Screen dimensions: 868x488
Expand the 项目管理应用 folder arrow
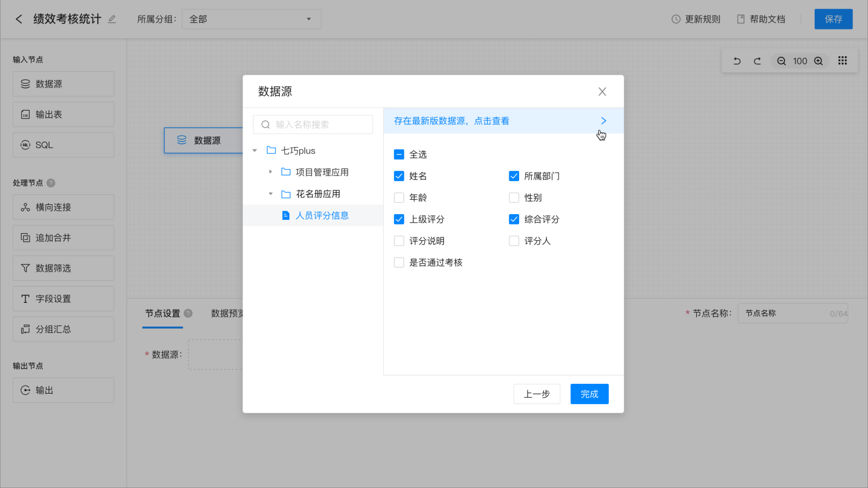click(x=270, y=172)
